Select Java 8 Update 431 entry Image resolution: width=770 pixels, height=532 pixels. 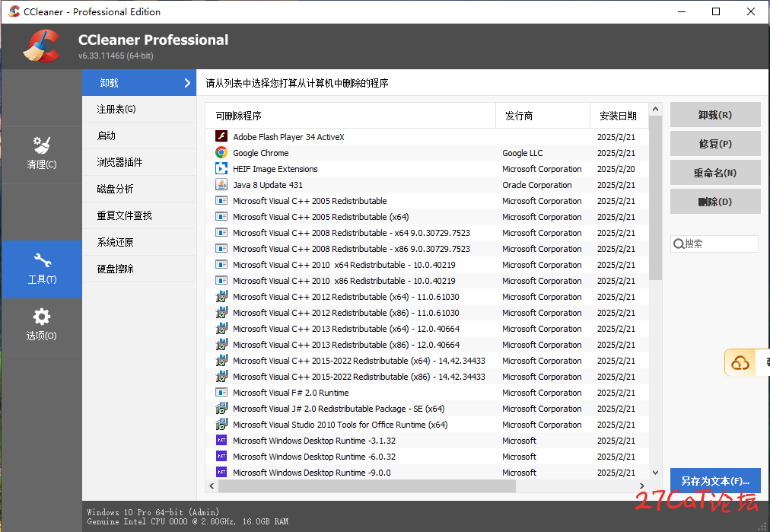click(x=427, y=185)
